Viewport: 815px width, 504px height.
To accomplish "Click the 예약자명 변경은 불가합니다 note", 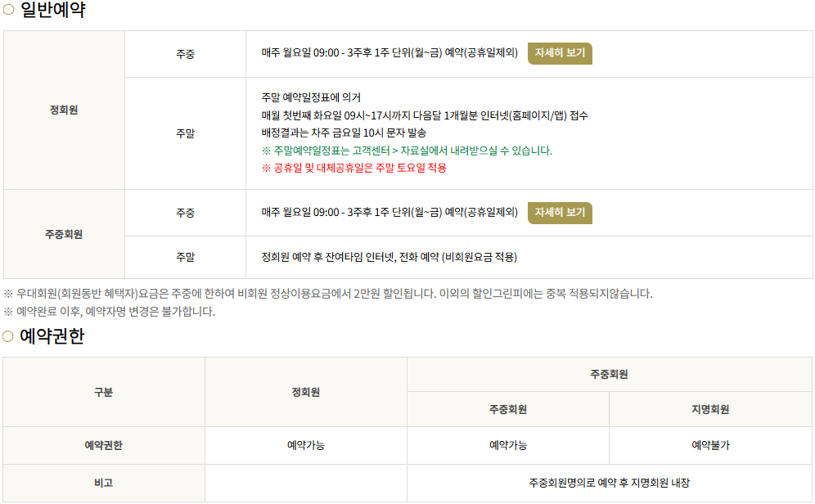I will click(109, 312).
